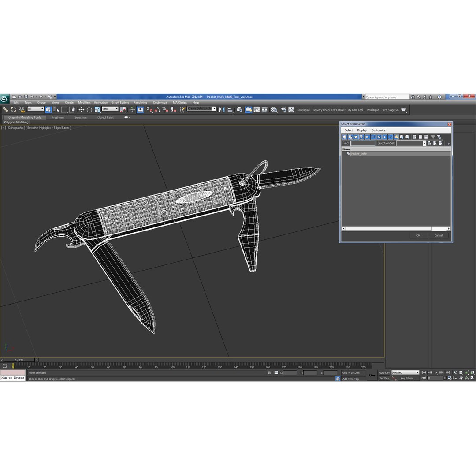Switch to Object Paint tab
Image resolution: width=476 pixels, height=476 pixels.
(105, 117)
